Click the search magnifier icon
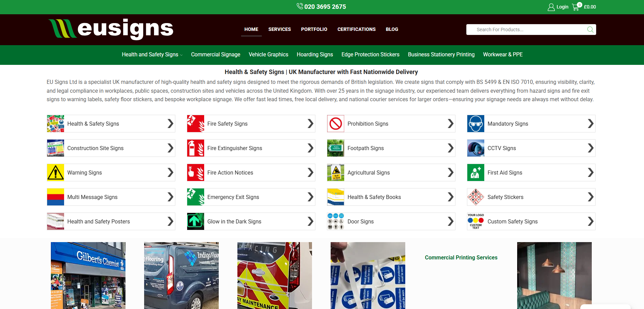The height and width of the screenshot is (309, 644). pyautogui.click(x=590, y=30)
